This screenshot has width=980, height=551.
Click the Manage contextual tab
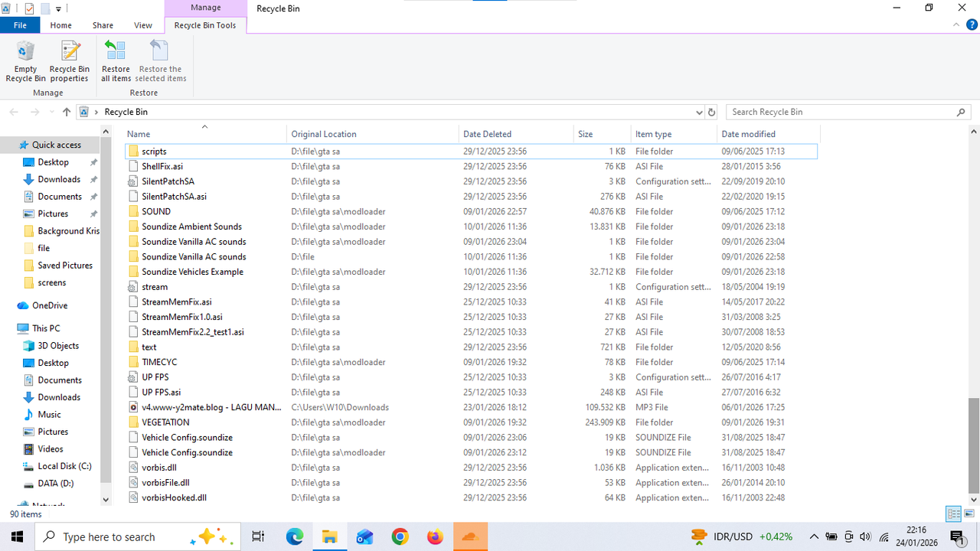point(205,8)
